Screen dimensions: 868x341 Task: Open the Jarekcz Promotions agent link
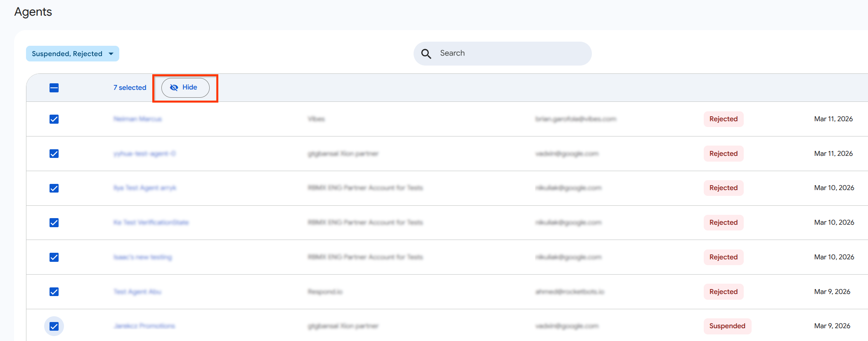(144, 326)
